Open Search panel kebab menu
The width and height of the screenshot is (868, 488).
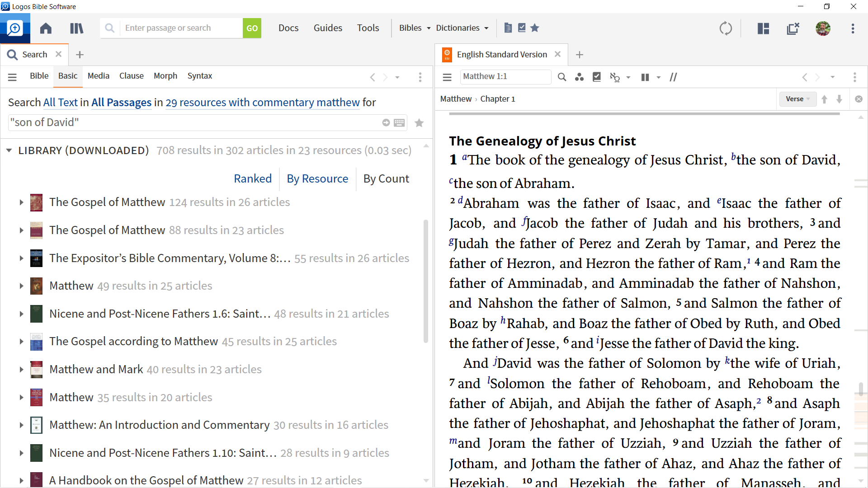pos(420,77)
